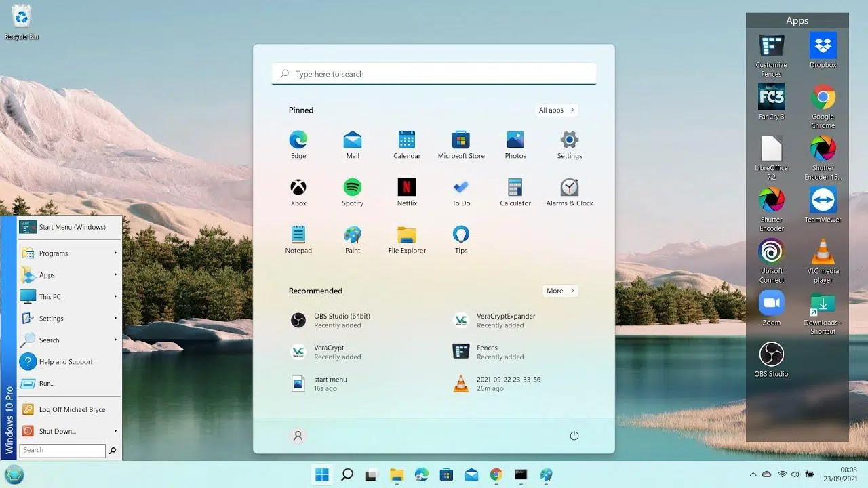Expand Settings submenu in the classic menu

(x=69, y=319)
